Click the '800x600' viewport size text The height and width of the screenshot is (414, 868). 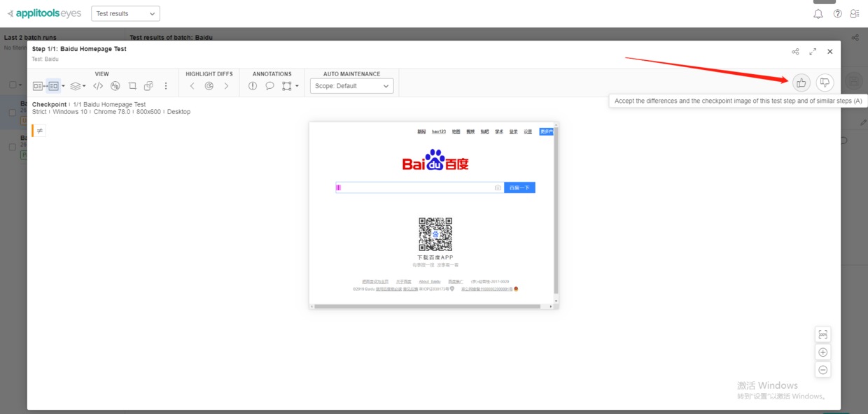(x=148, y=112)
